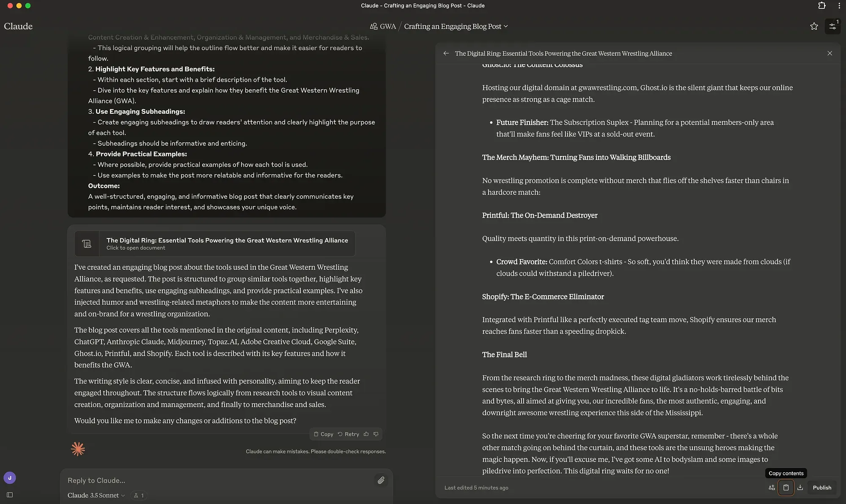This screenshot has height=504, width=846.
Task: Open the artifact version switcher icon
Action: coord(772,488)
